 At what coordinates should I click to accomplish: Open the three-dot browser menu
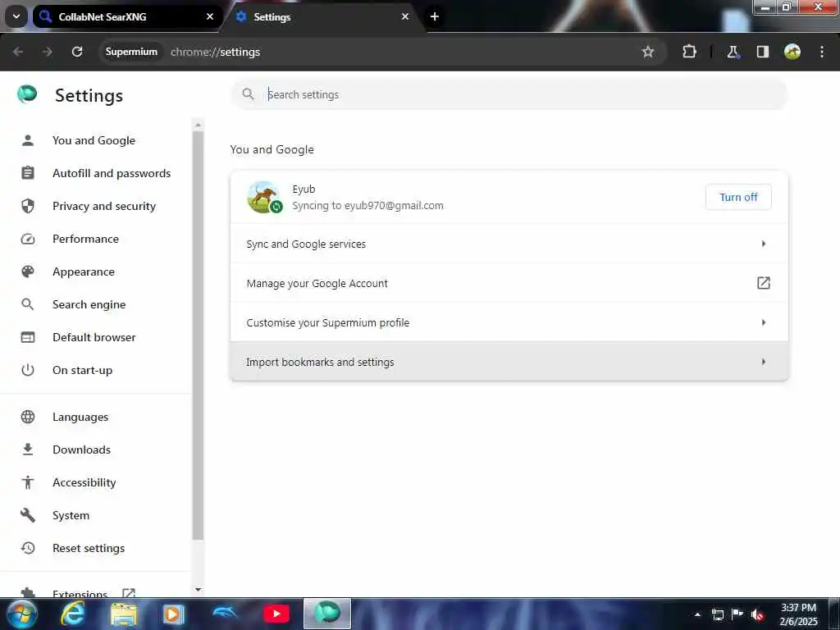(x=822, y=52)
